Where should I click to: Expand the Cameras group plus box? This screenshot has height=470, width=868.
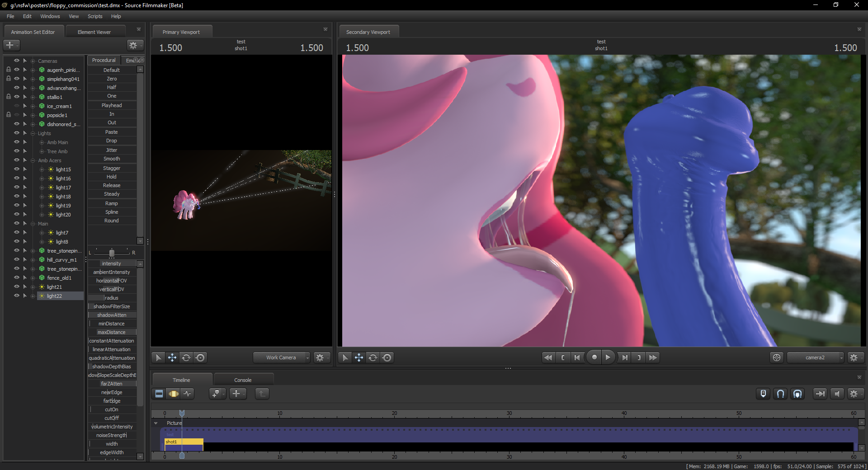33,61
